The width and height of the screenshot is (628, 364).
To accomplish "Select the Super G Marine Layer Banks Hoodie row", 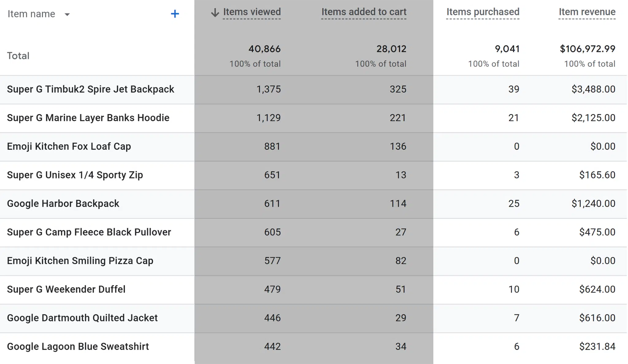I will pos(88,118).
